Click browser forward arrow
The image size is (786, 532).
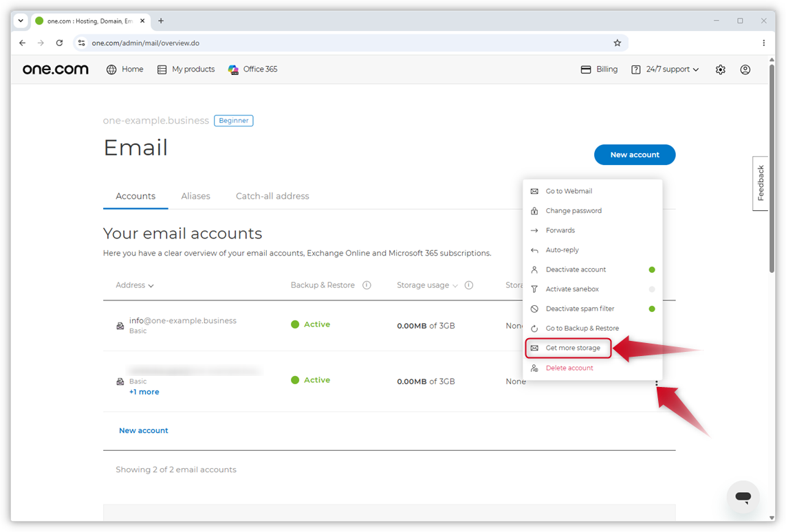(x=41, y=43)
